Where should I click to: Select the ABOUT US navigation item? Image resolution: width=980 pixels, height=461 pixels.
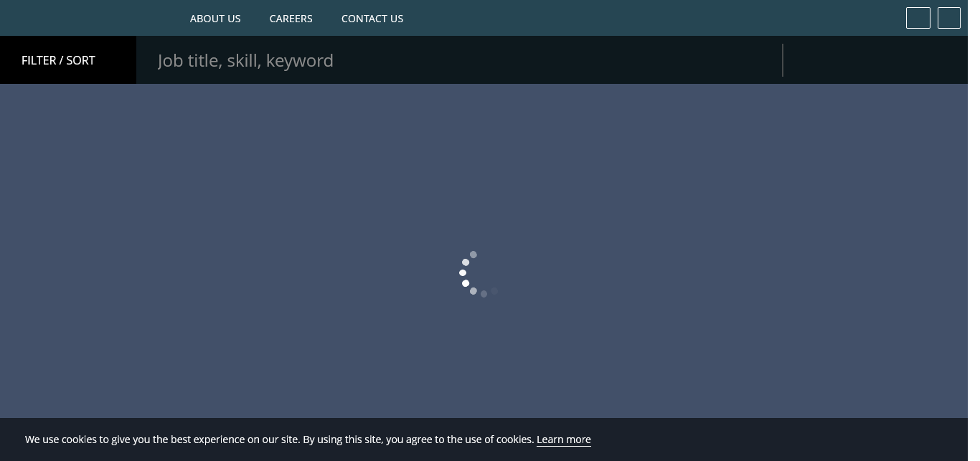point(215,19)
